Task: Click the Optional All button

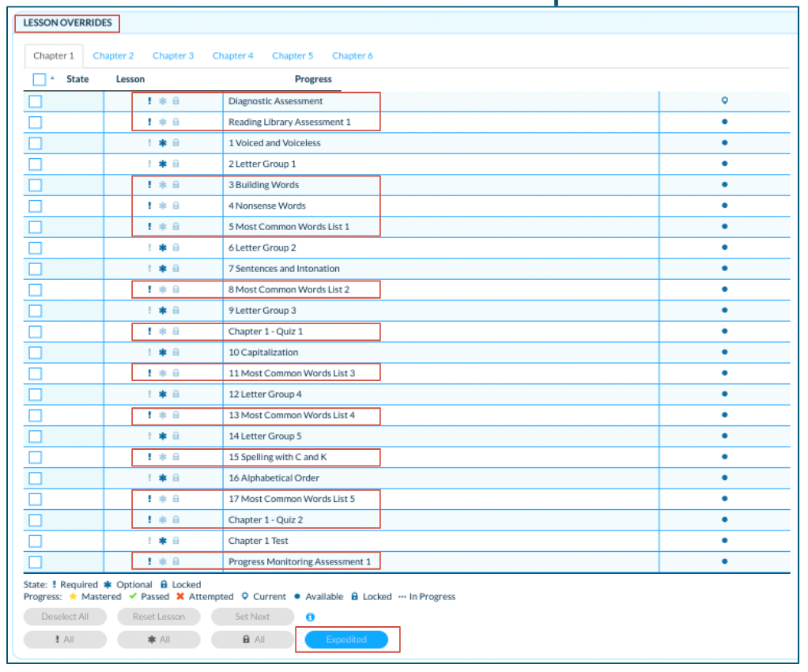Action: tap(159, 640)
